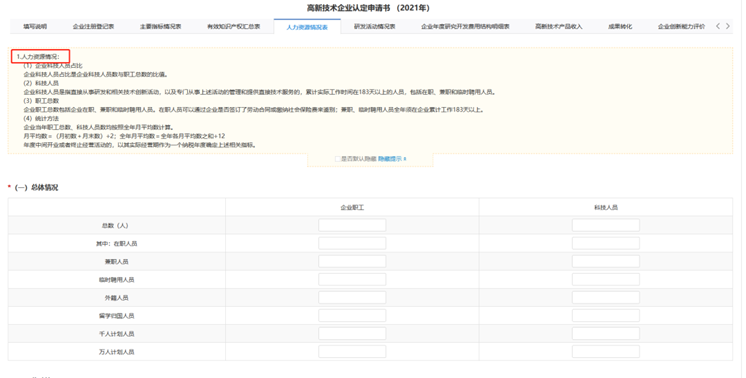Focus the 外籍人员 科技人员 input
Screen dimensions: 746x378
[606, 297]
